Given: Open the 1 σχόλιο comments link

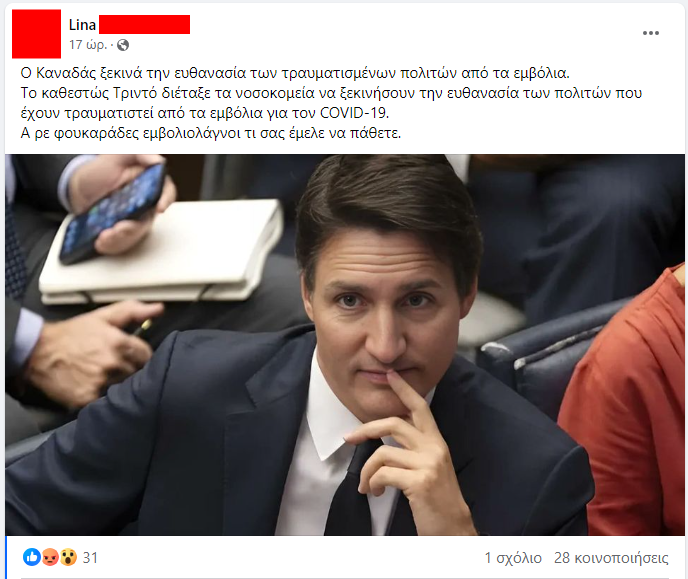Looking at the screenshot, I should 513,558.
